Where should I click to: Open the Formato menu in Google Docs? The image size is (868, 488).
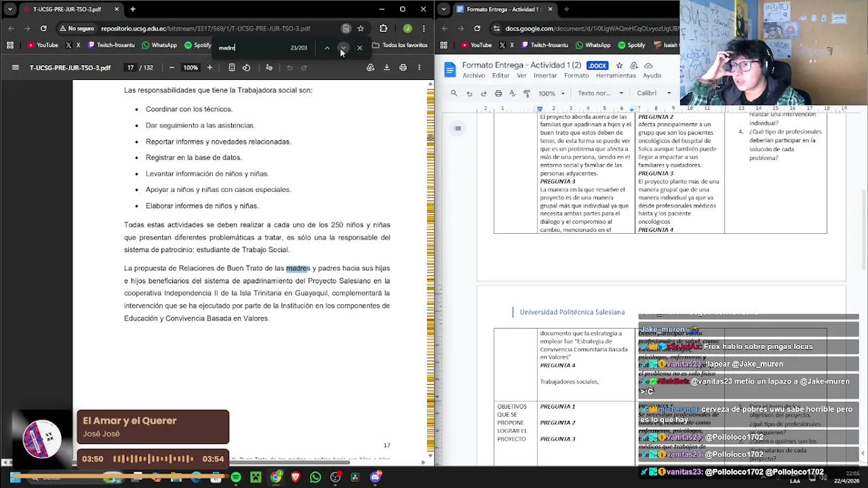(576, 75)
